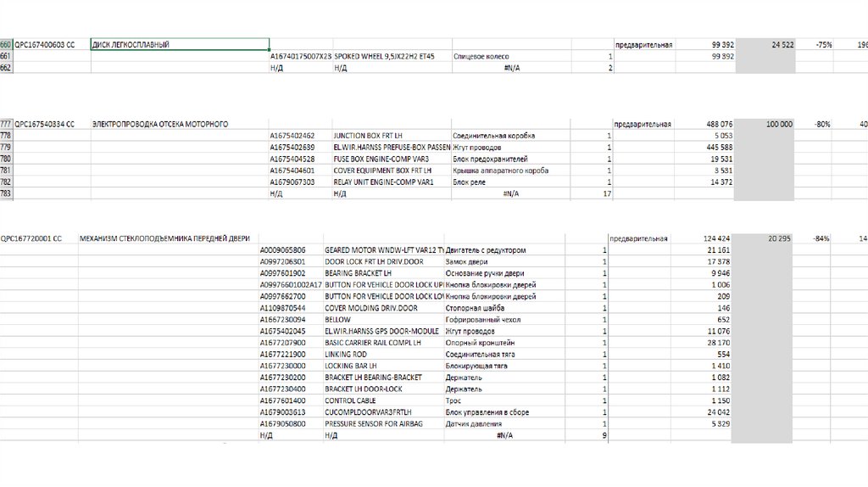Select the BELLOW cell

[x=384, y=320]
